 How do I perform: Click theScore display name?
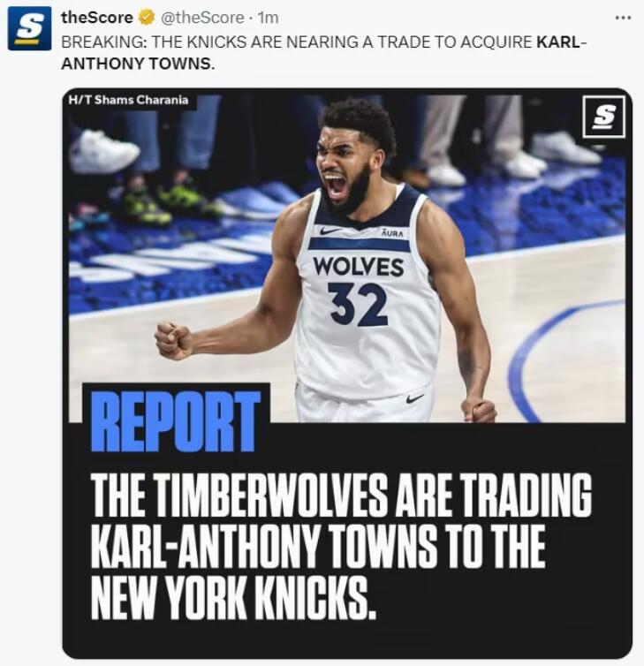[x=97, y=18]
